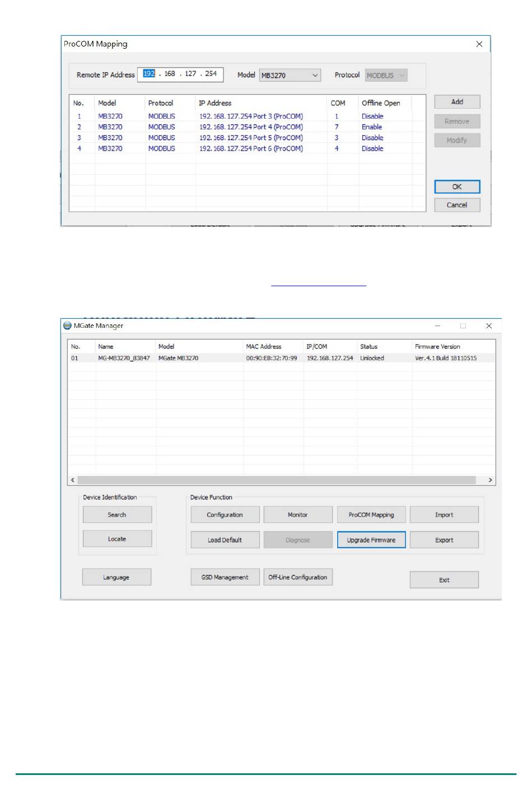Click COM value 7 in the mapping table

point(337,127)
